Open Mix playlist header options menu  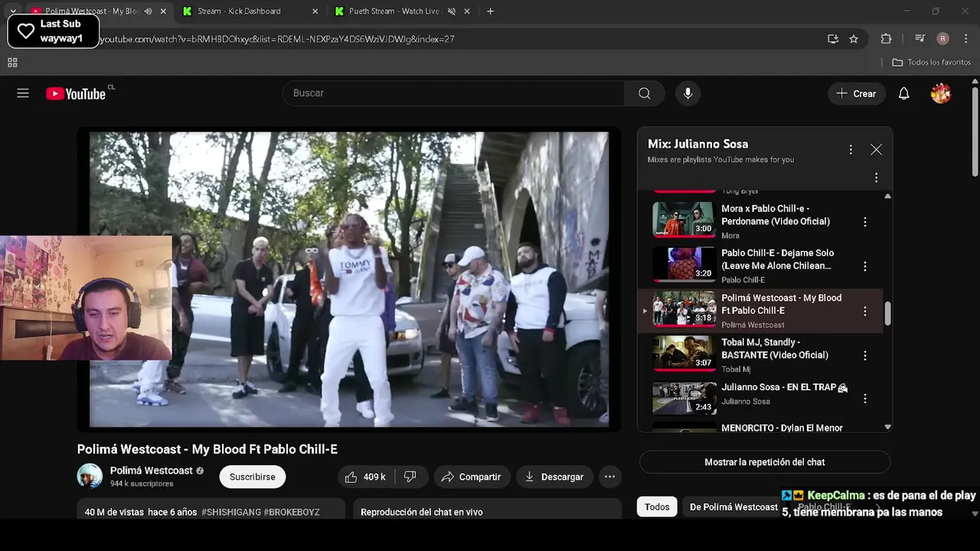pos(851,150)
